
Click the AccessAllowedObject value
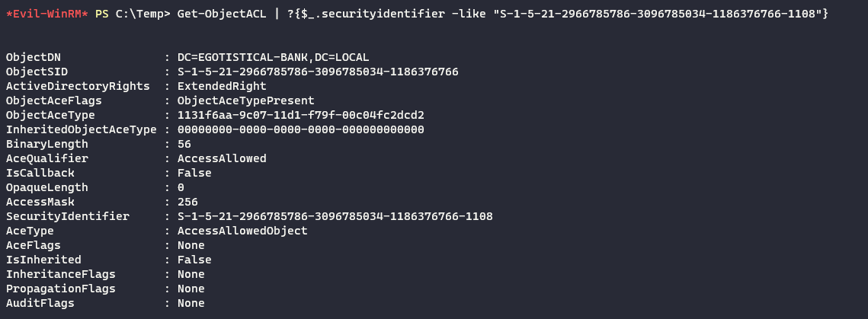(242, 231)
